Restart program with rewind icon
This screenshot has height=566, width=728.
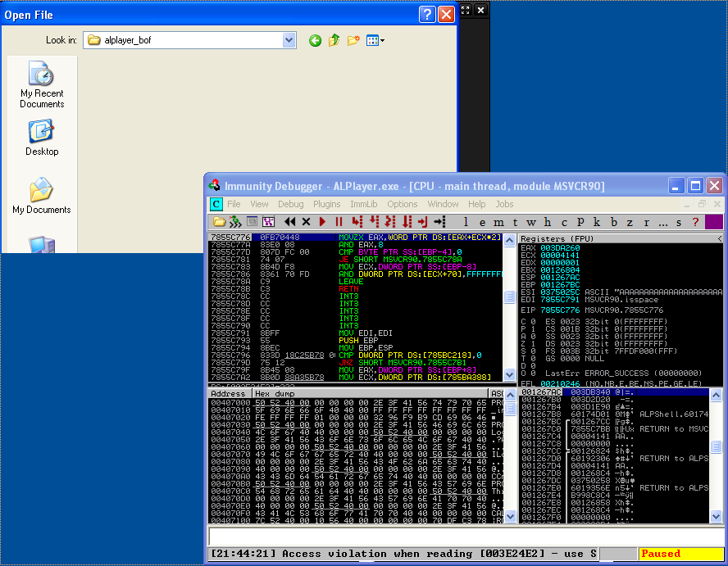pyautogui.click(x=289, y=222)
